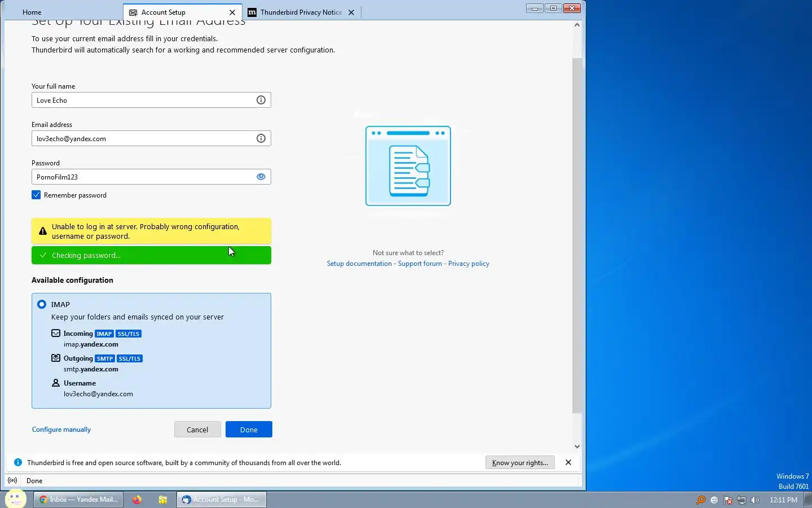Image resolution: width=812 pixels, height=508 pixels.
Task: Click the scrollbar up arrow
Action: [577, 24]
